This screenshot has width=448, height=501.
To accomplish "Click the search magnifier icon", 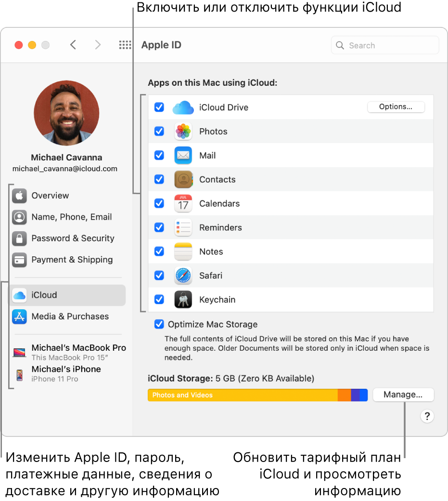I will (x=340, y=45).
